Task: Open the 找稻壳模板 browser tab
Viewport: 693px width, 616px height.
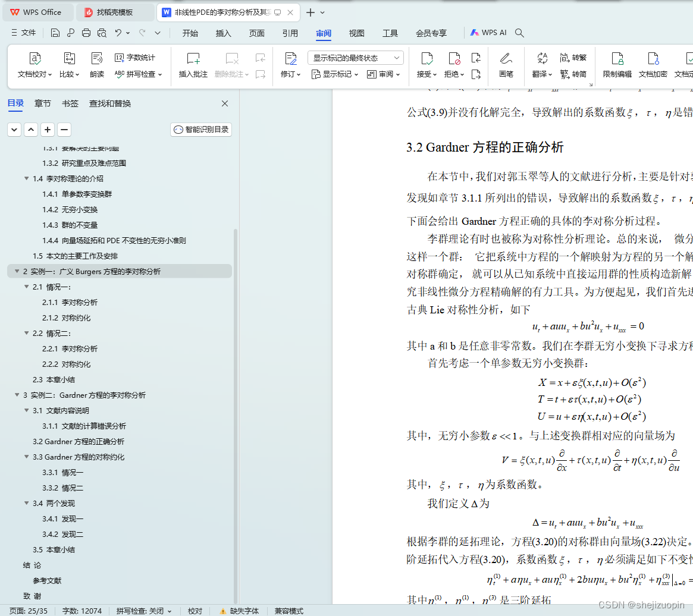Action: [115, 12]
